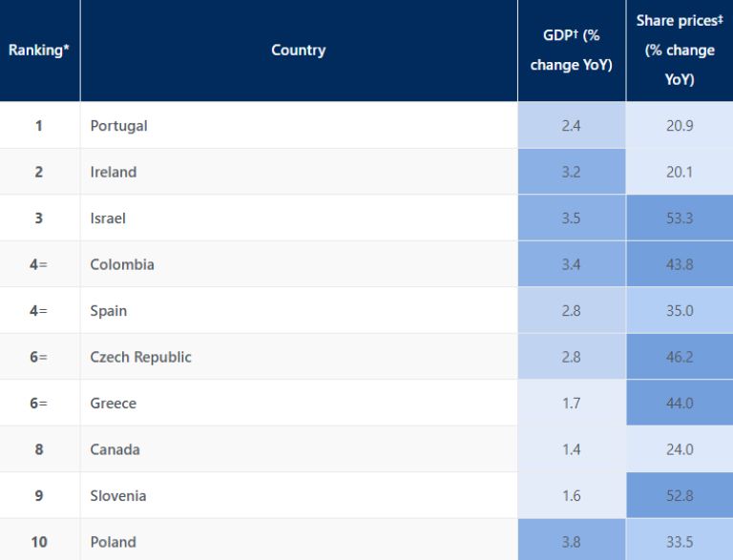
Task: Click Slovenia's share price value 52.8
Action: click(680, 496)
